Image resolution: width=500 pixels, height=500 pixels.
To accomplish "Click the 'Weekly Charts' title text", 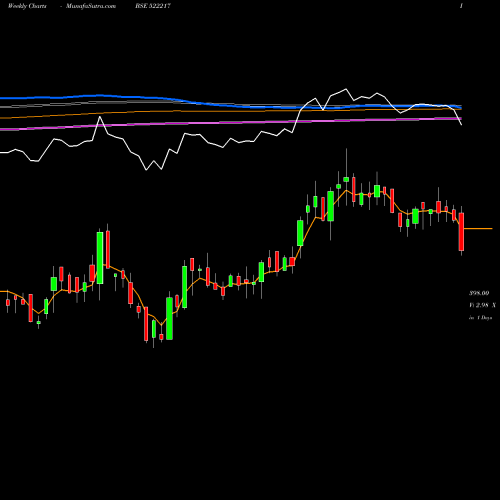I will click(x=27, y=6).
